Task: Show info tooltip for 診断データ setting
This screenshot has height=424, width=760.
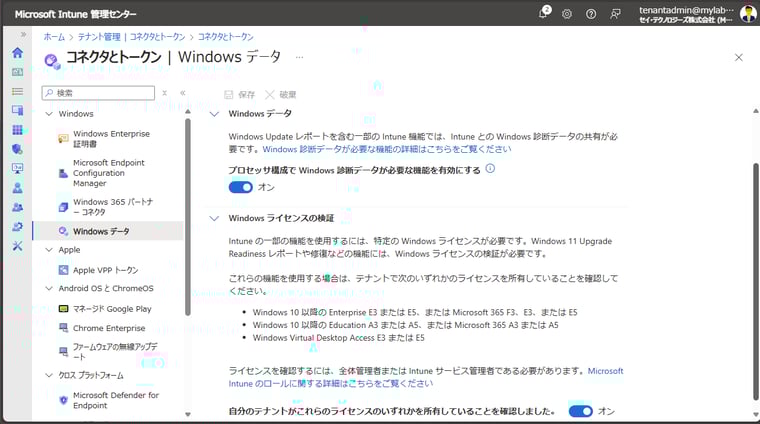Action: click(491, 169)
